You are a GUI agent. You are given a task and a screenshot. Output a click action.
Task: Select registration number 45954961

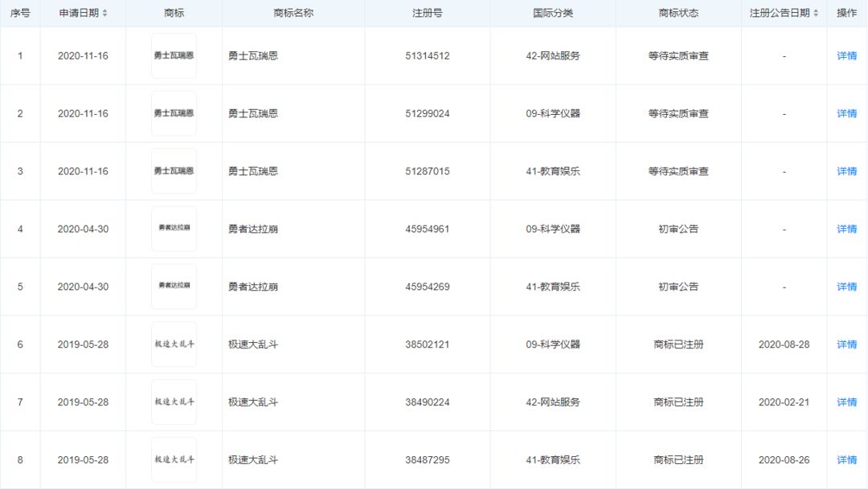point(428,229)
